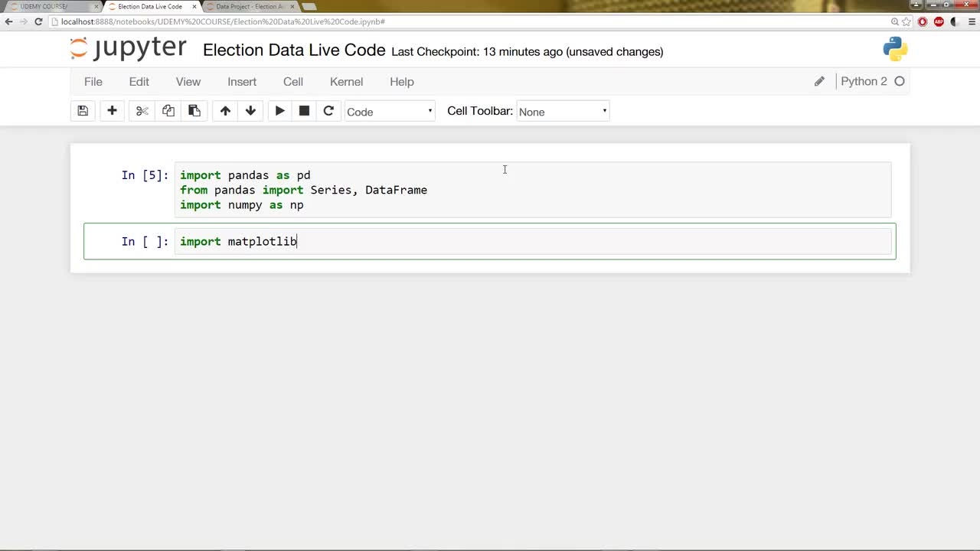Screen dimensions: 980x551
Task: Expand the Cell Toolbar None dropdown
Action: tap(563, 112)
